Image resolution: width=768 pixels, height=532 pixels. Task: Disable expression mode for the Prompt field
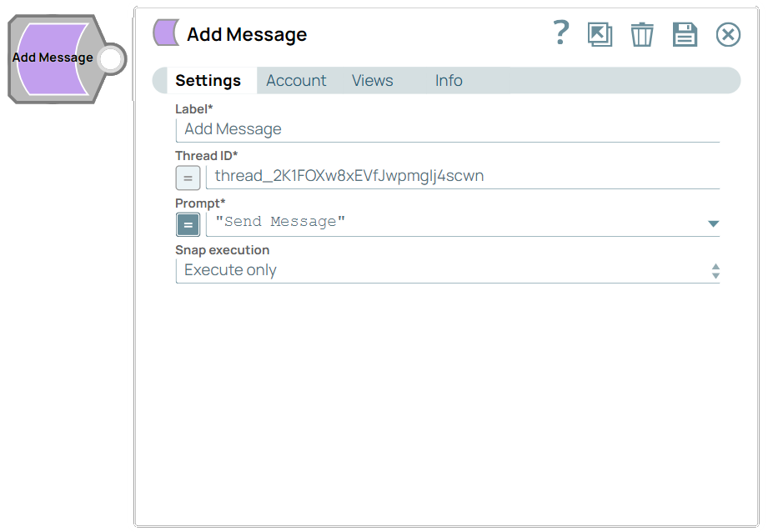pyautogui.click(x=188, y=224)
